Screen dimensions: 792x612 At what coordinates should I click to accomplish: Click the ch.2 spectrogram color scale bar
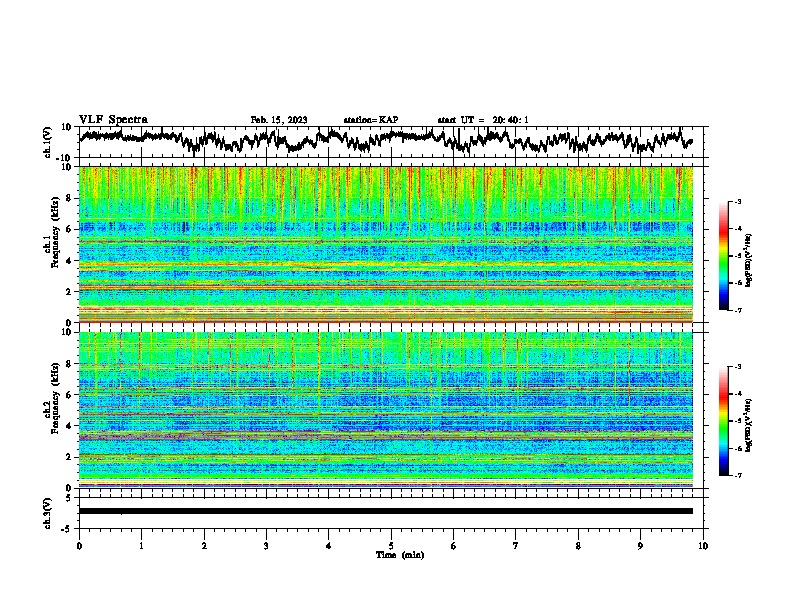tap(724, 421)
